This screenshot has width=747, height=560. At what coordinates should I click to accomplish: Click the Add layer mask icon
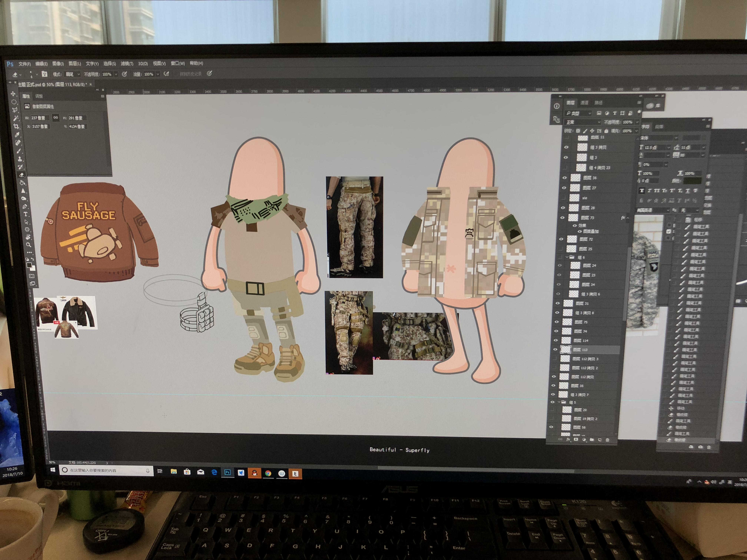pyautogui.click(x=576, y=439)
